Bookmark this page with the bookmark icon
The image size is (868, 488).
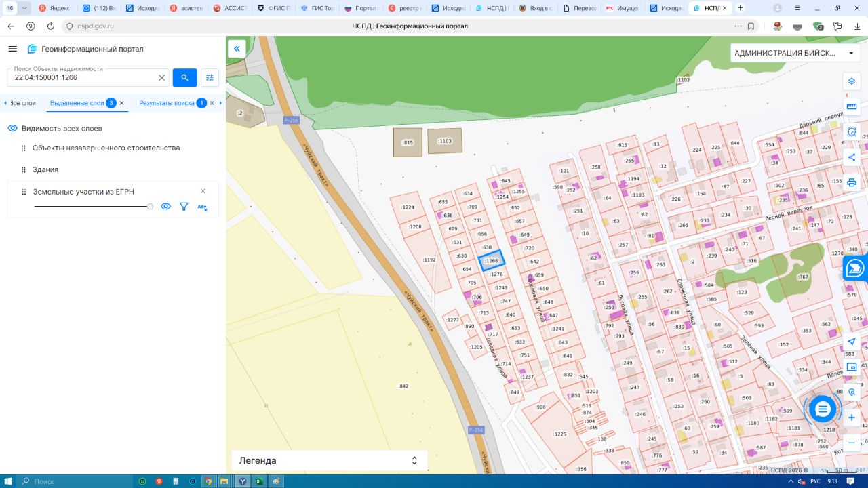point(751,26)
